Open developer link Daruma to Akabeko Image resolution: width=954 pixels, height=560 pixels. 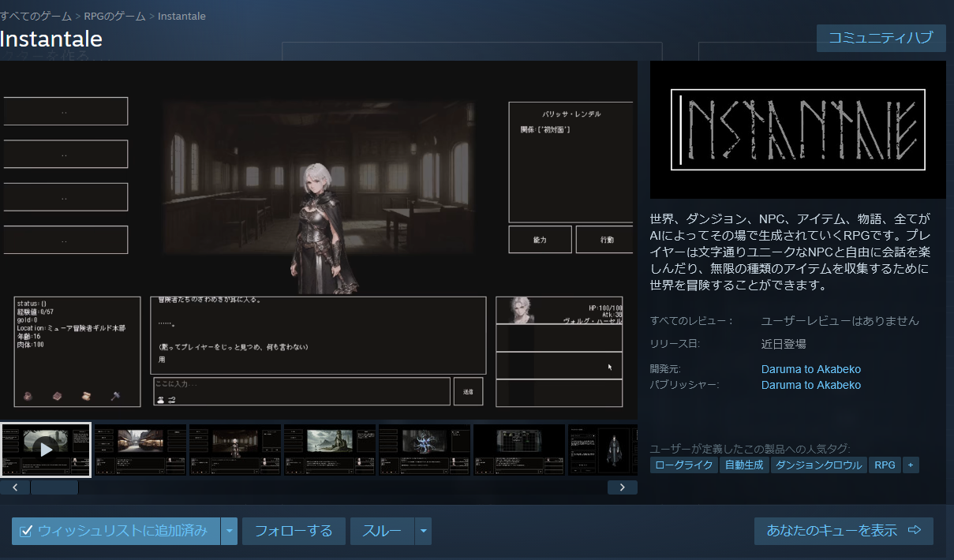(810, 369)
